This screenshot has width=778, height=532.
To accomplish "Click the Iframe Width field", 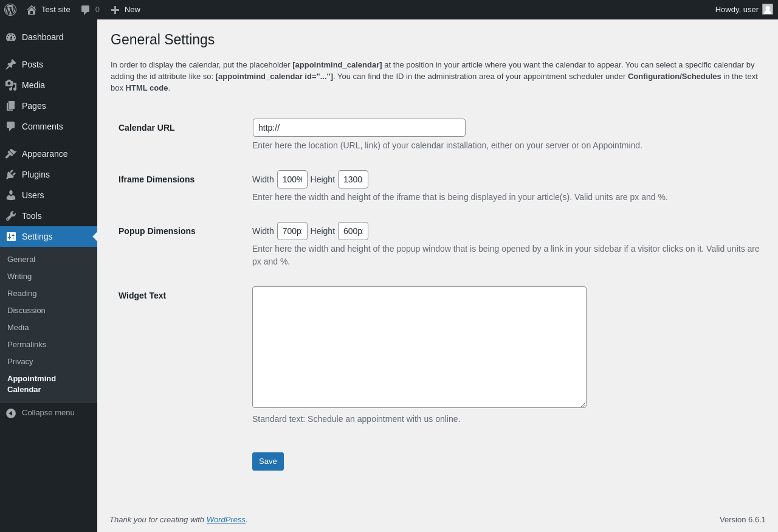I will [x=292, y=179].
